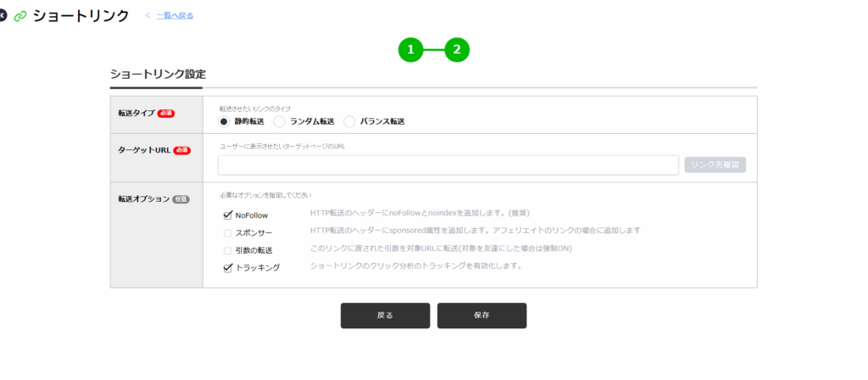The height and width of the screenshot is (380, 868).
Task: Click the 任意 badge beside 転送オプション
Action: click(180, 199)
